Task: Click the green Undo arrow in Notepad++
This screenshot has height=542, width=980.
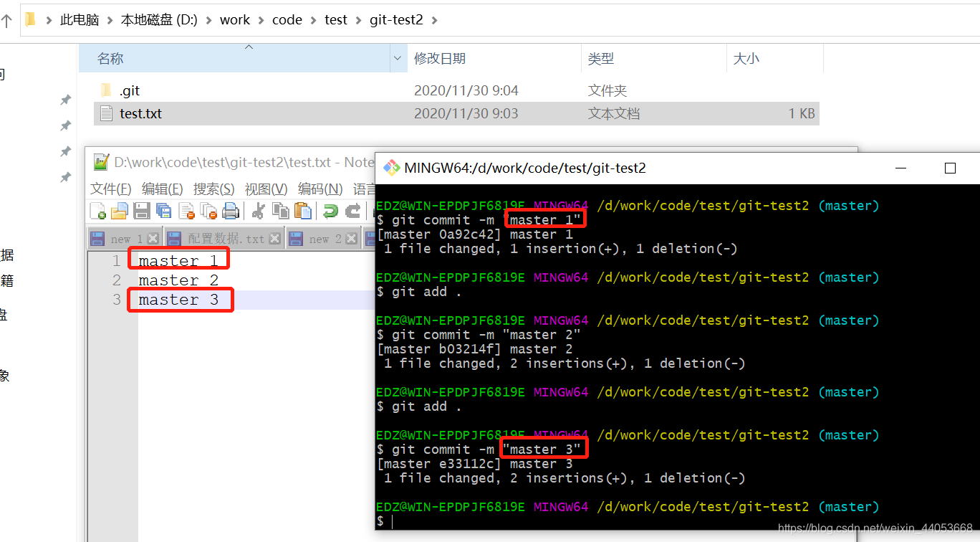Action: click(330, 211)
